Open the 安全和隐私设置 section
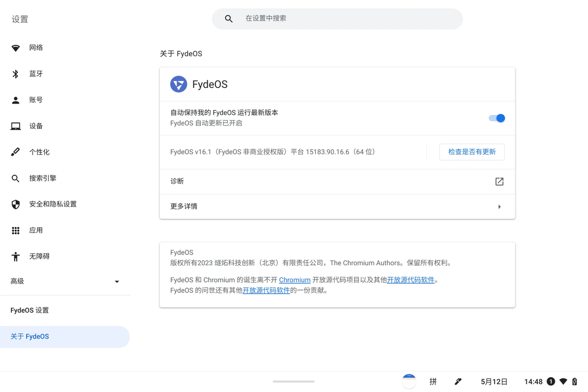Viewport: 588px width, 392px height. (65, 204)
